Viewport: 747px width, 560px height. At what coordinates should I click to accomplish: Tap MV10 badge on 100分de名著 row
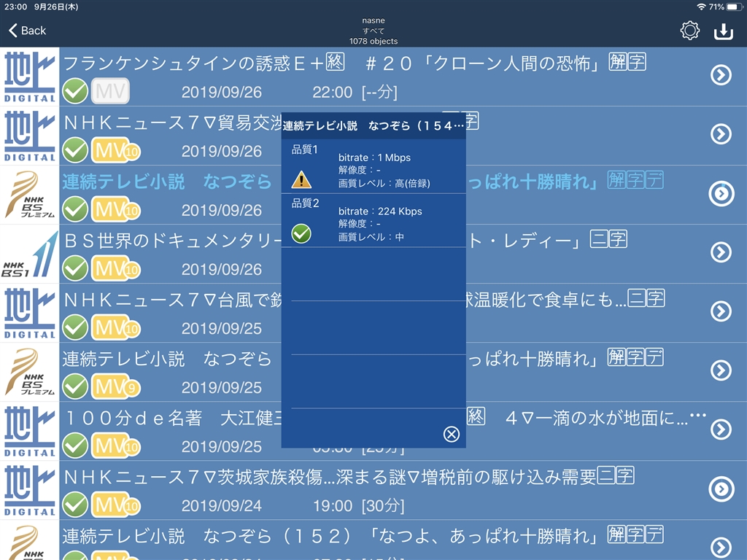click(x=116, y=446)
